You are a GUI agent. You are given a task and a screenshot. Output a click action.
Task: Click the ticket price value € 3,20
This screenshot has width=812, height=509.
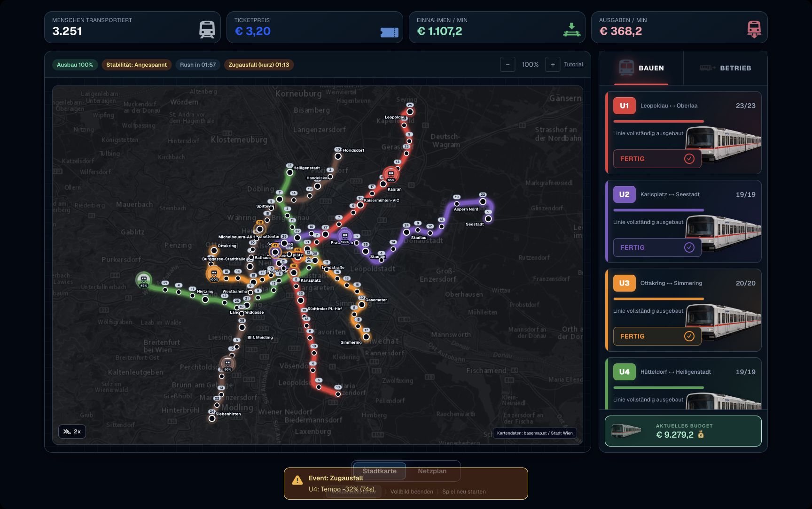pos(252,31)
